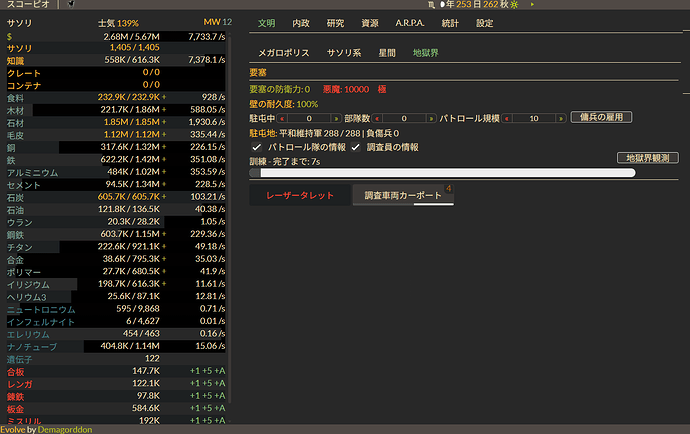Toggle the パトロール隊の情報 checkbox
The height and width of the screenshot is (434, 690).
point(257,146)
